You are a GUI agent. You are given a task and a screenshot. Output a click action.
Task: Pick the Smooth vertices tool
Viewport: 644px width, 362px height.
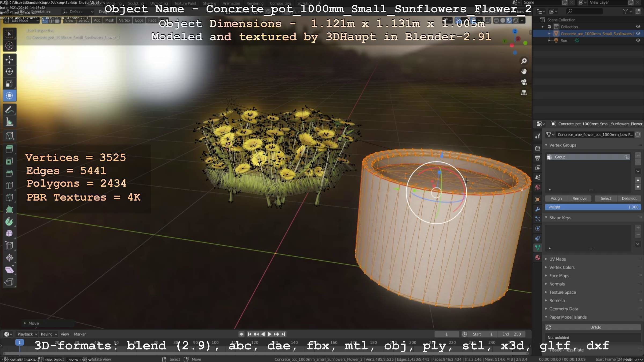pos(9,234)
